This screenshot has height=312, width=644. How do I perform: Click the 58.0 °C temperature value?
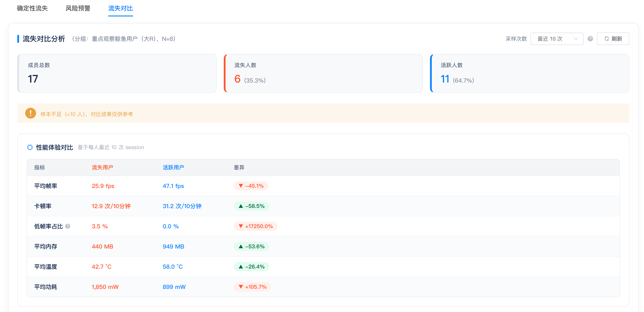tap(173, 267)
